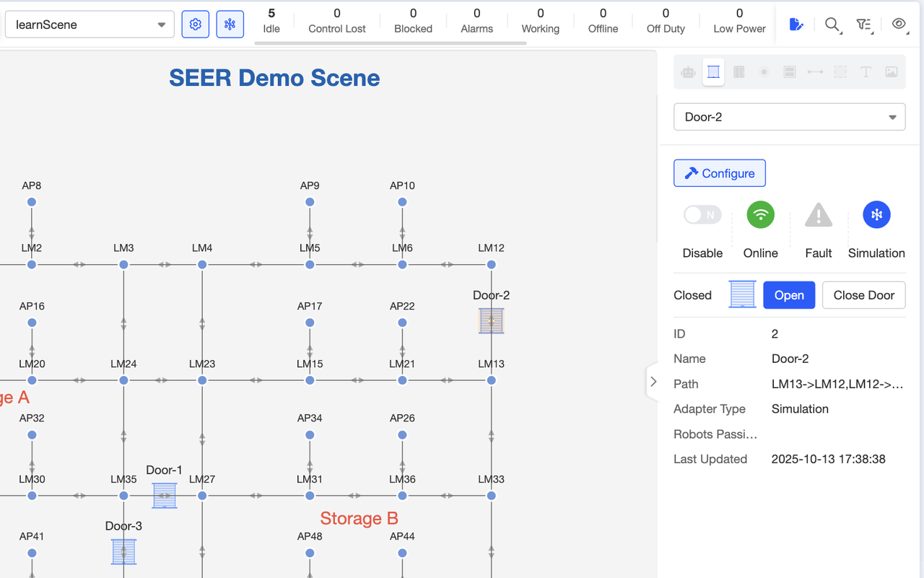
Task: Toggle the Simulation mode button in the Door-2 panel
Action: tap(876, 215)
